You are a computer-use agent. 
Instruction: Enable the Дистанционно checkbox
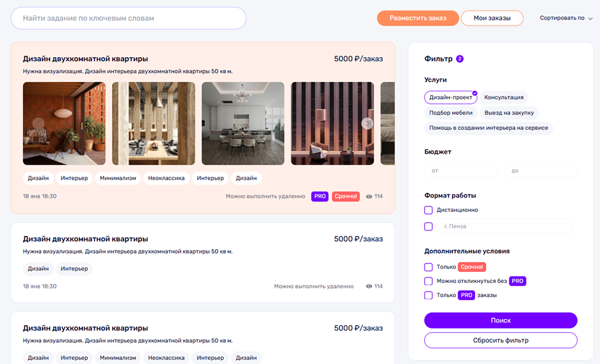428,210
